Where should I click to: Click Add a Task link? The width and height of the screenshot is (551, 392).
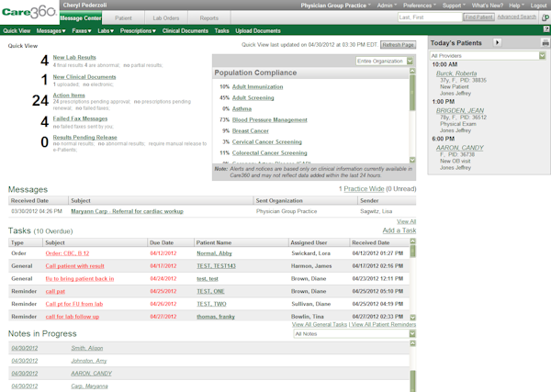[x=399, y=230]
